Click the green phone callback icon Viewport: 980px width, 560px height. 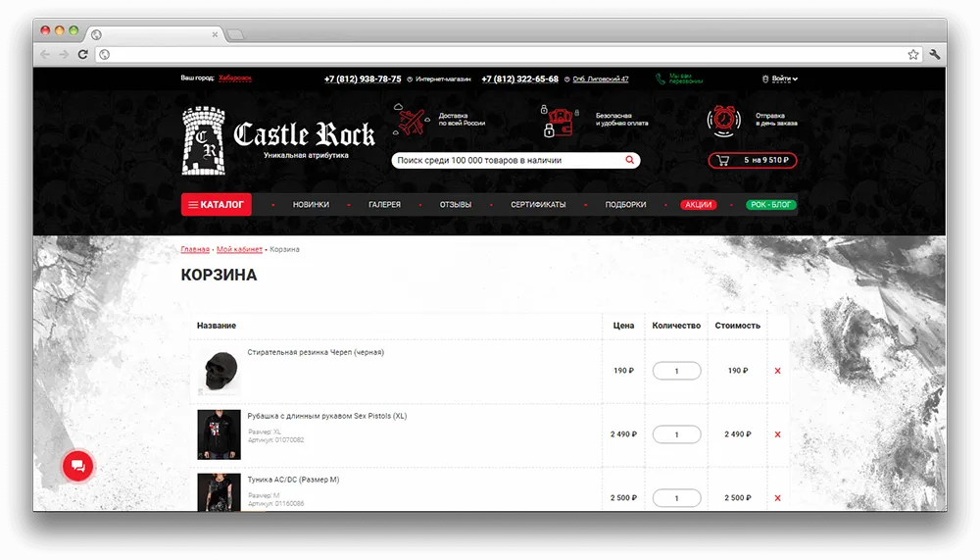[x=660, y=78]
